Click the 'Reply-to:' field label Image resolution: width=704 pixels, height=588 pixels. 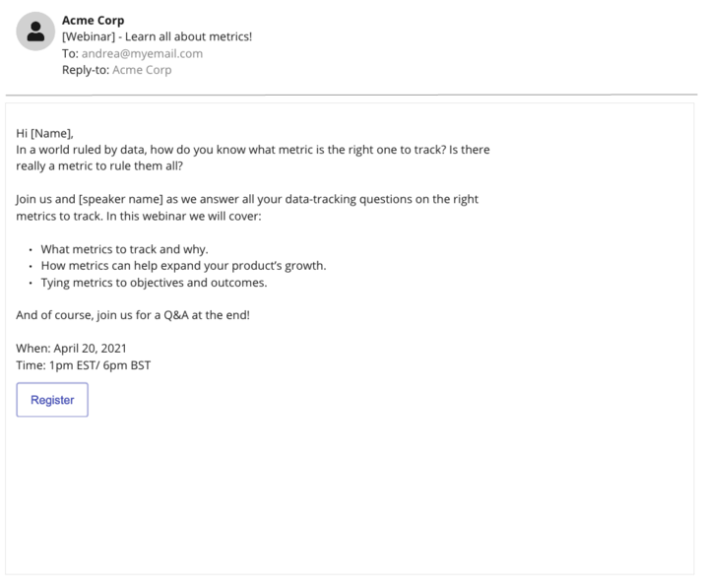[86, 70]
